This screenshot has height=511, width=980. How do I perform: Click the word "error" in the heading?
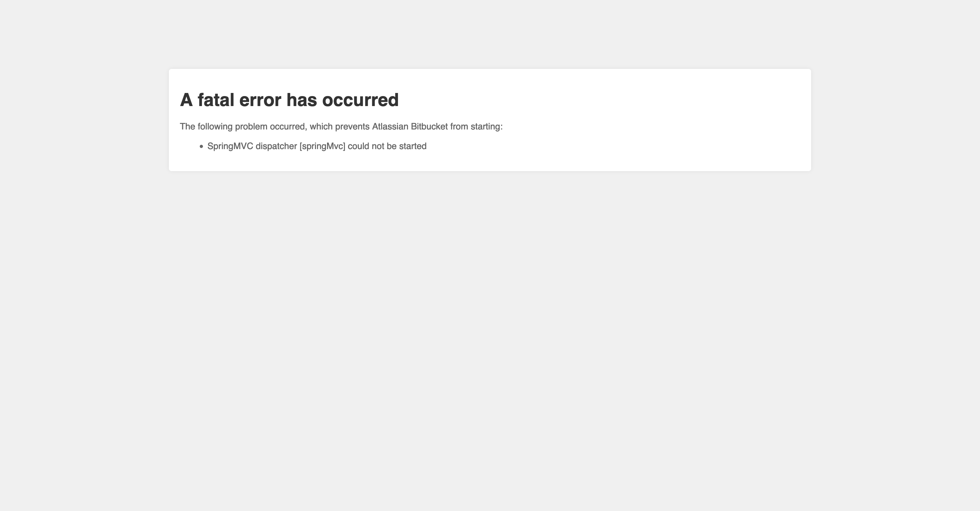pyautogui.click(x=260, y=100)
